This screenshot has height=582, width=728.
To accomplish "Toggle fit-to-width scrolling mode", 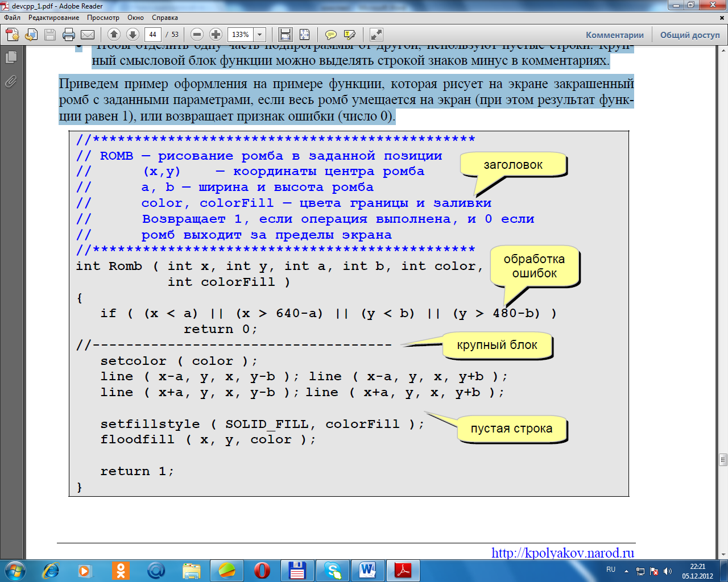I will (x=286, y=35).
